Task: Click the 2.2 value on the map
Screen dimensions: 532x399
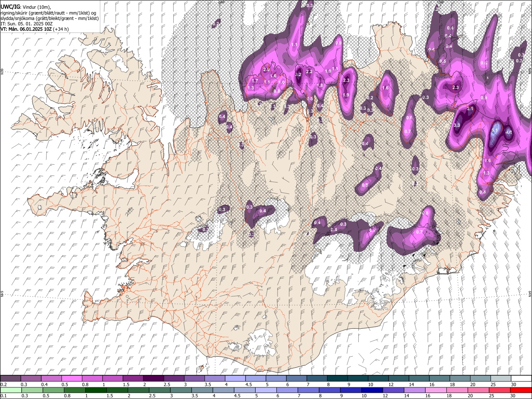Action: coord(309,71)
